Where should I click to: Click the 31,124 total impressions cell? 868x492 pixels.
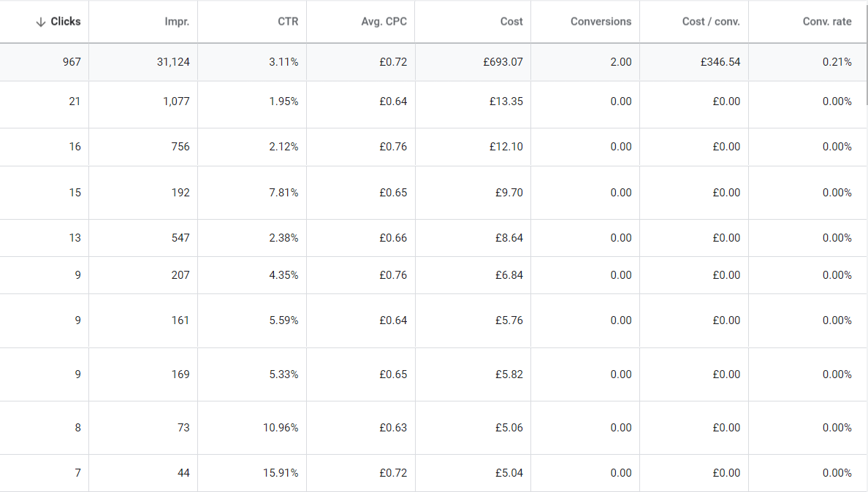[x=173, y=62]
